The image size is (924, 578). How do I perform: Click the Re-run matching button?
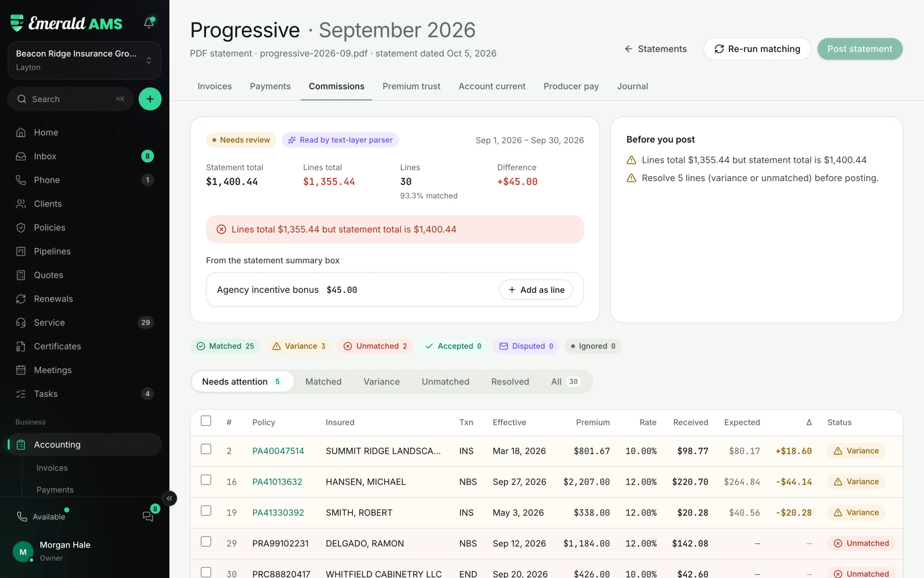(x=757, y=49)
